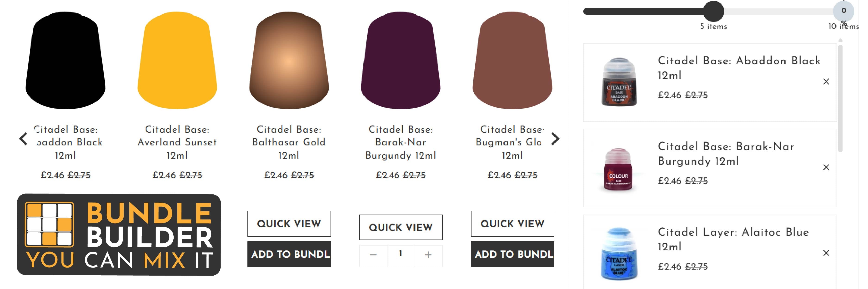Screen dimensions: 868x289
Task: Click the next carousel arrow
Action: [555, 139]
